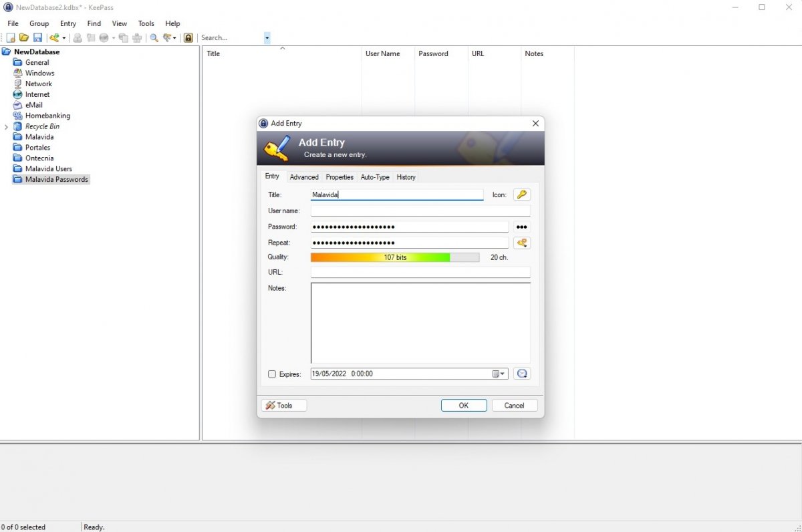
Task: Click the Show Entries key toolbar icon
Action: (x=167, y=38)
